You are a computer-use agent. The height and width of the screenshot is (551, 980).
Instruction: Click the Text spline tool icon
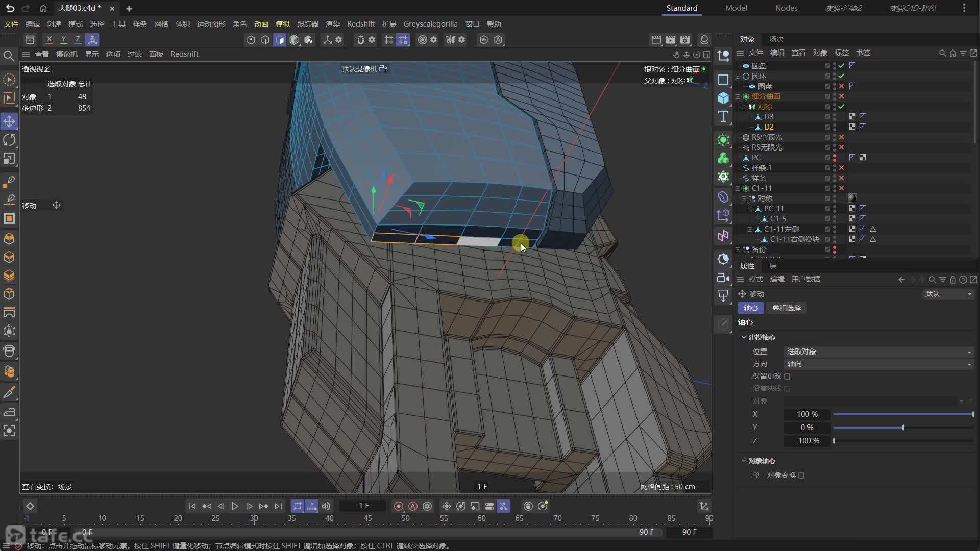(723, 117)
